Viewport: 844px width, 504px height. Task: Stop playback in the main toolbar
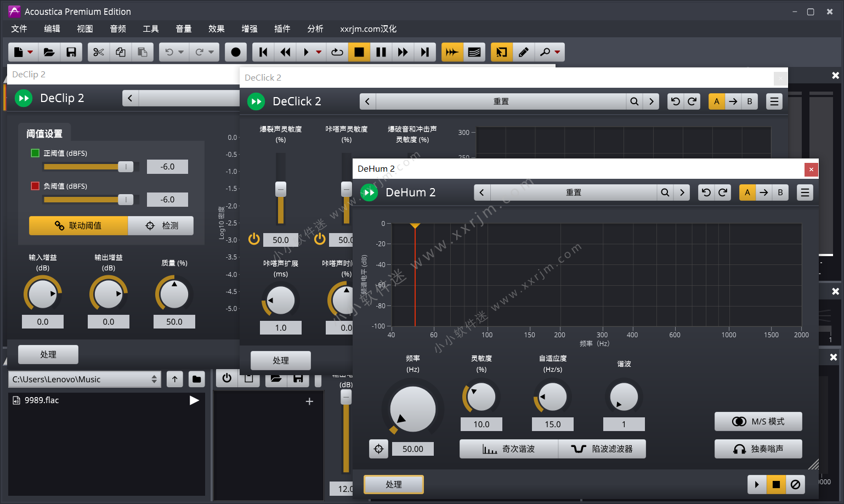point(359,52)
